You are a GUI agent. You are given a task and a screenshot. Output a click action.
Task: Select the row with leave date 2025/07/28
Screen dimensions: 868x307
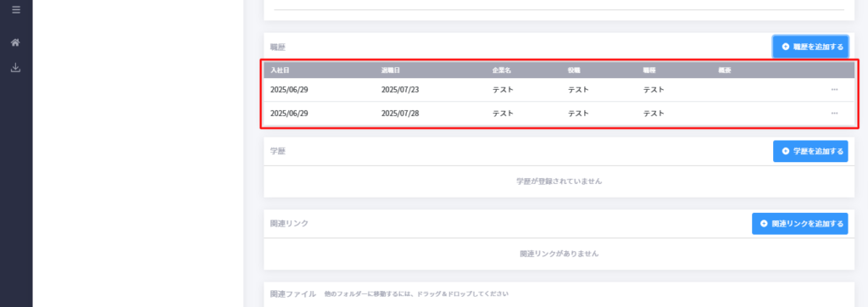coord(559,114)
